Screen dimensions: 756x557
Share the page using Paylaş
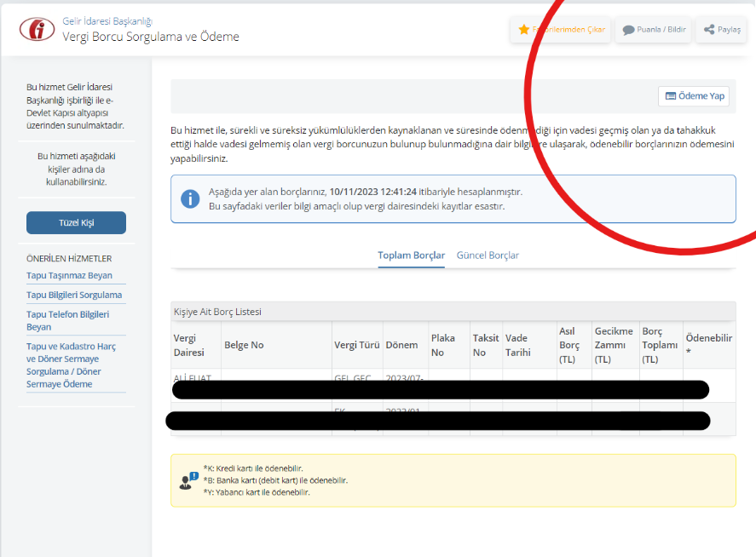click(721, 30)
